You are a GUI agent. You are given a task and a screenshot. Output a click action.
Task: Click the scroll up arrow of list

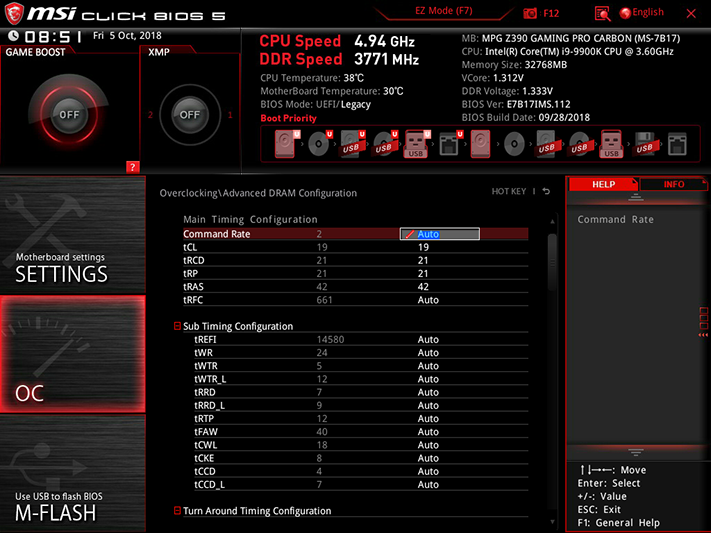pos(552,221)
